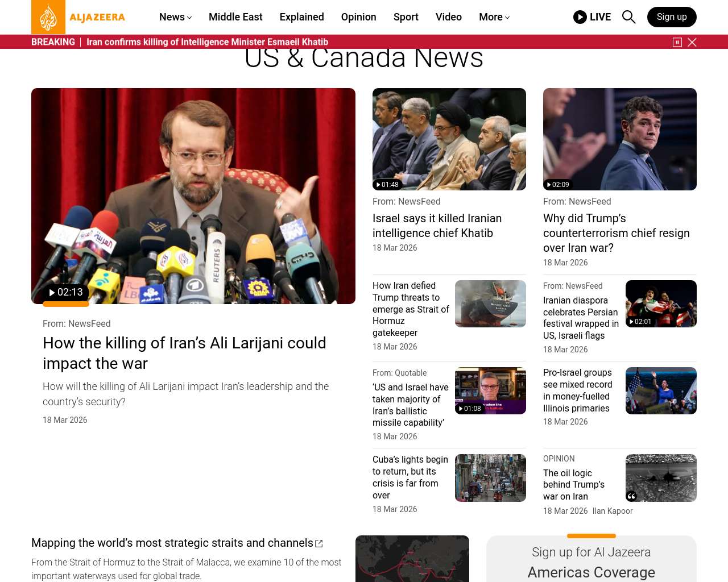Click the Sign up button

click(672, 17)
